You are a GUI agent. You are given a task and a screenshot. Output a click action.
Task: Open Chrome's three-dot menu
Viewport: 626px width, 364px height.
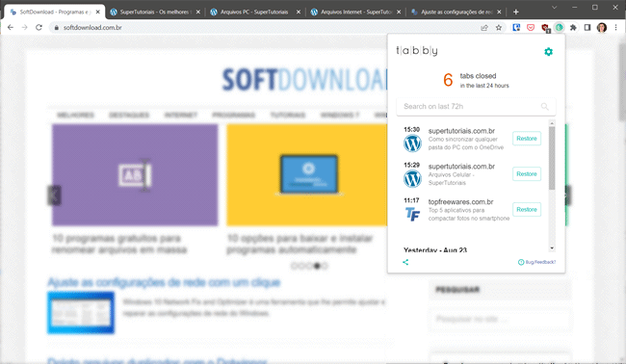point(616,28)
